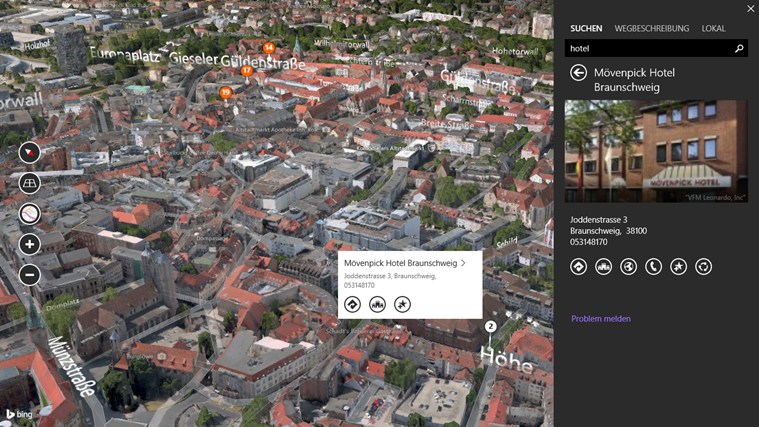Click the Problem melden link
Screen dimensions: 759x427
(x=601, y=319)
